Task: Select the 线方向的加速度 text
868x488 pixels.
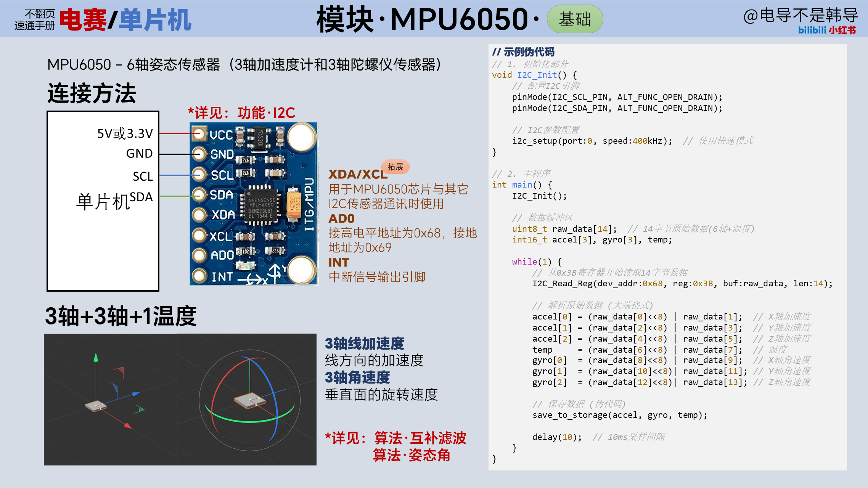Action: coord(375,360)
